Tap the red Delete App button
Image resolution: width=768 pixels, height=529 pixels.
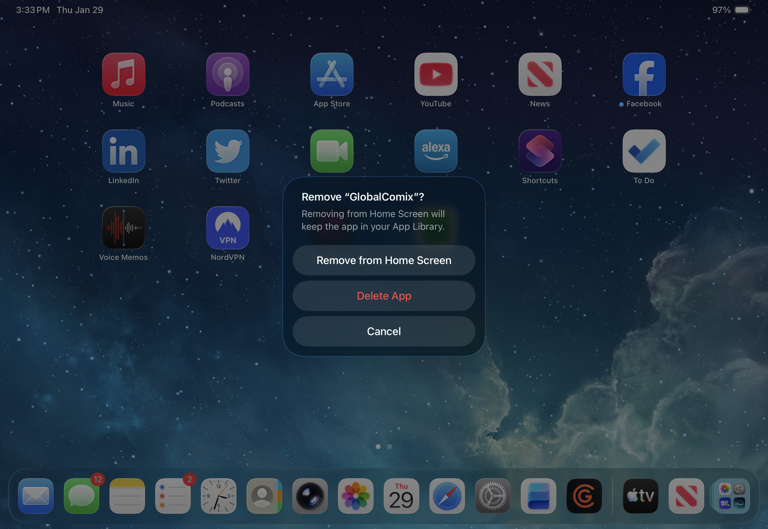[384, 296]
